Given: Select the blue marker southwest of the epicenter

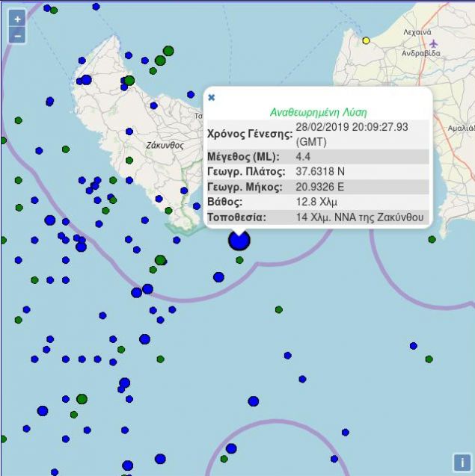Looking at the screenshot, I should (x=218, y=276).
